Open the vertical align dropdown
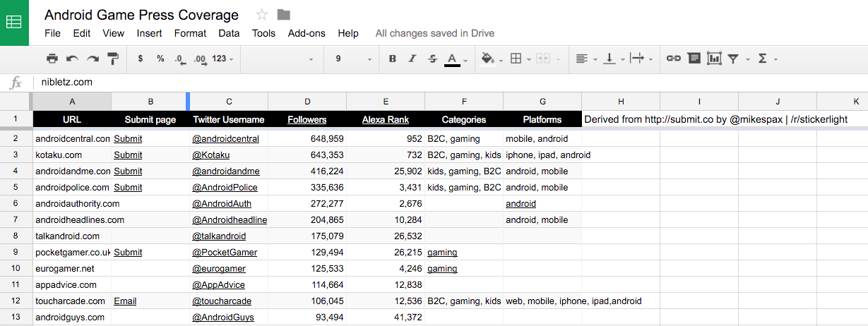The width and height of the screenshot is (868, 326). [x=613, y=59]
